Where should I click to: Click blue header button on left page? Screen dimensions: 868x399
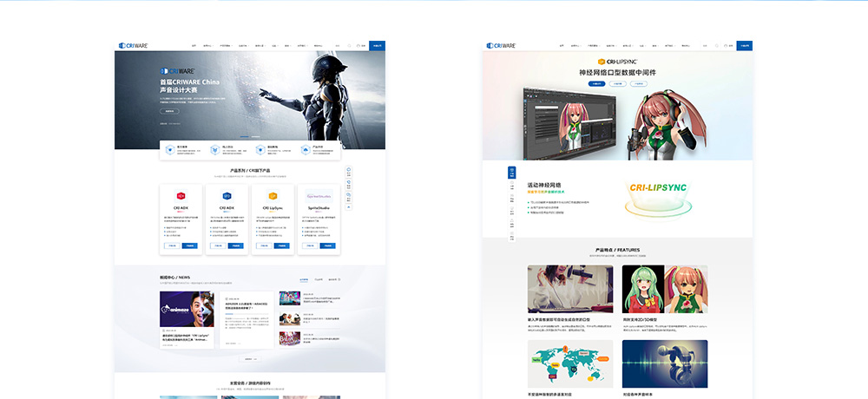pos(377,45)
